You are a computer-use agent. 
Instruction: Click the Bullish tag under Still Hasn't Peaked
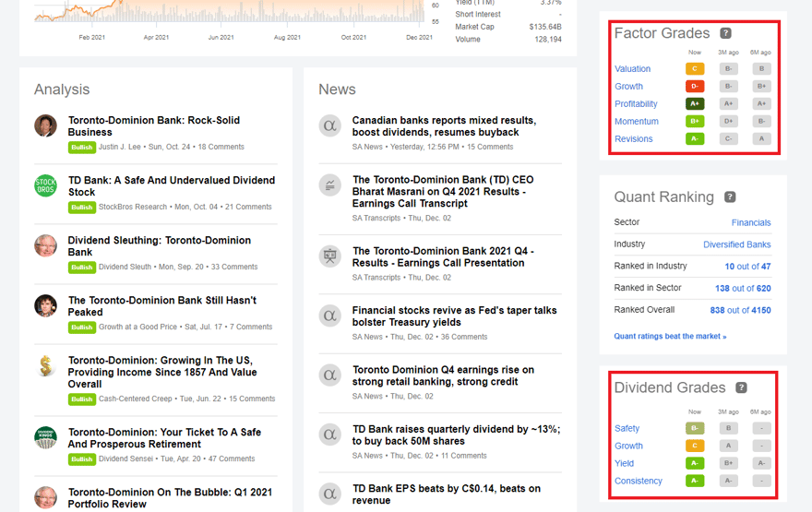(x=82, y=327)
